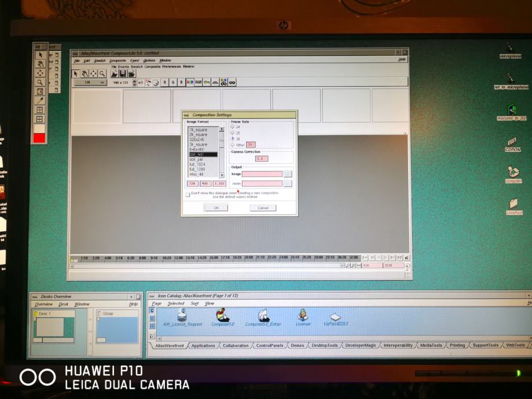Select frame rate 25 radio button
This screenshot has width=532, height=399.
pos(232,132)
